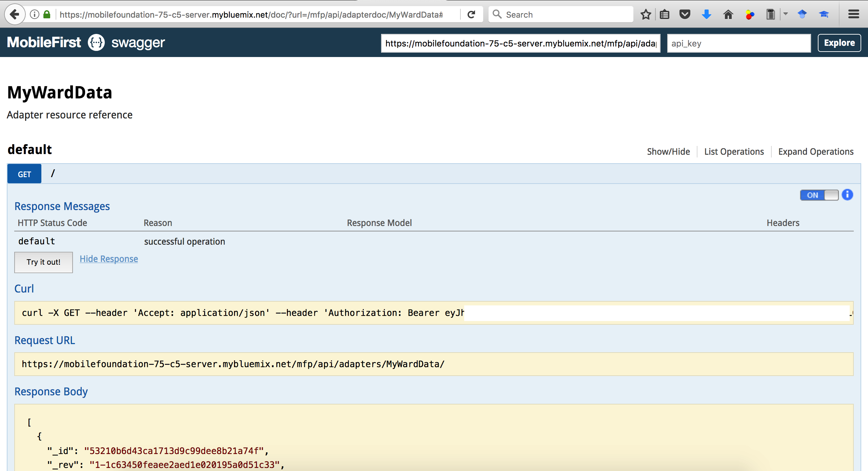The height and width of the screenshot is (471, 868).
Task: Click the Curl section heading
Action: pos(24,289)
